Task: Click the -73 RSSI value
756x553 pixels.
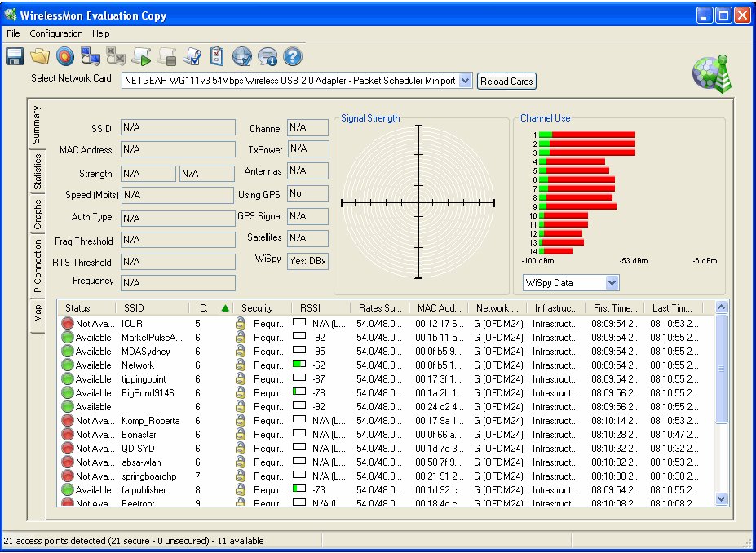Action: 319,490
